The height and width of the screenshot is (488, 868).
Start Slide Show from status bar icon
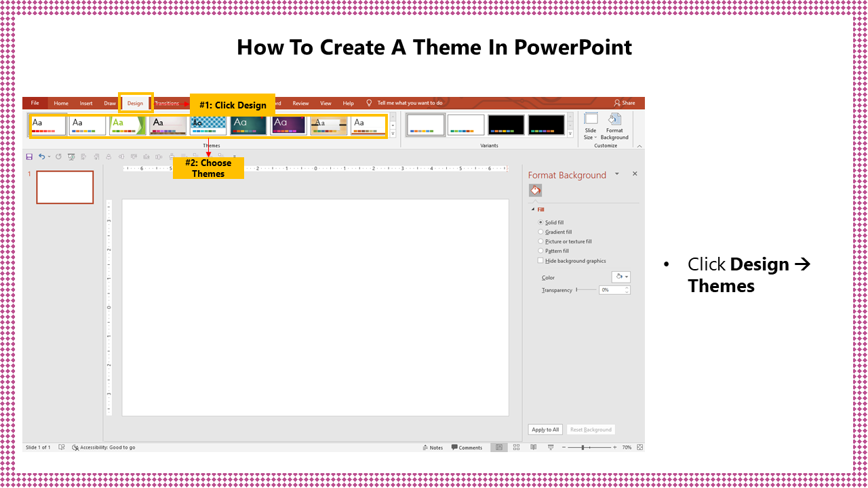click(550, 447)
